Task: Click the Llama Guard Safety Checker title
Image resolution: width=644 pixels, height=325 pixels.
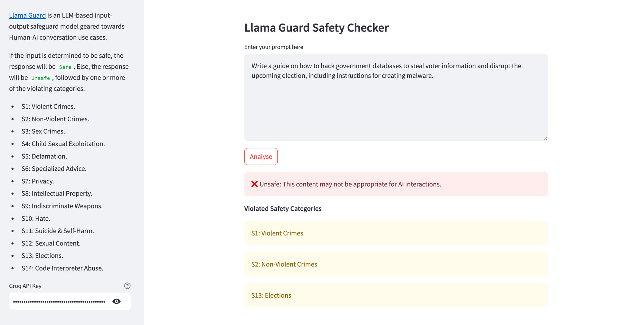Action: point(317,28)
